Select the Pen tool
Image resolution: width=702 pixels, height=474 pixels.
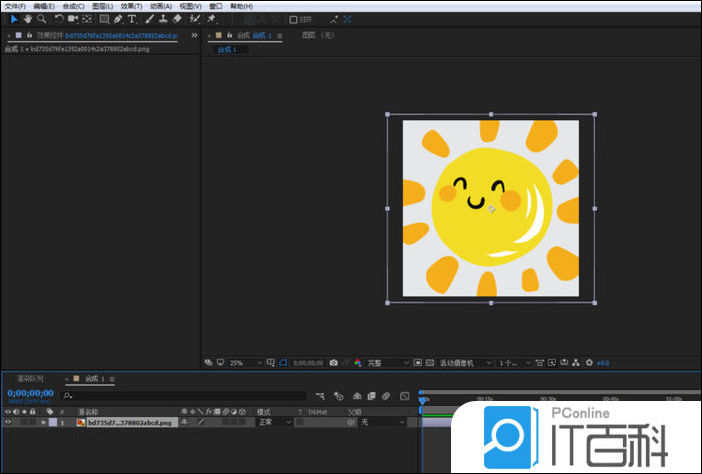click(119, 19)
